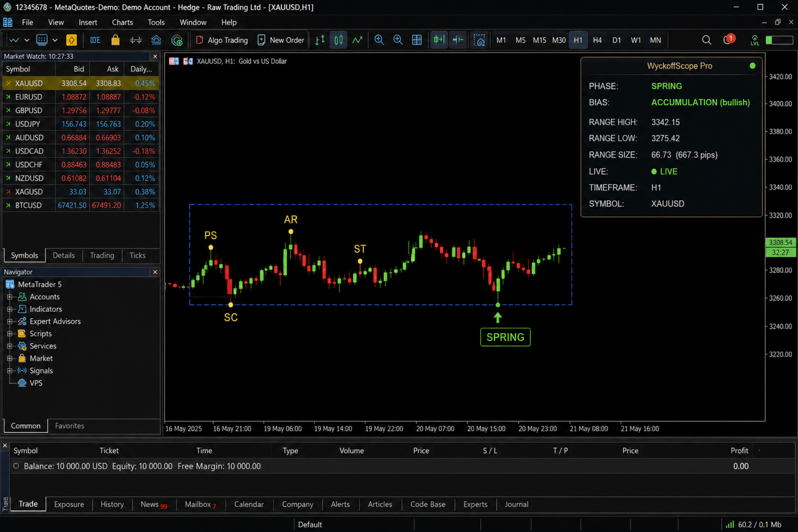Select the W1 timeframe
This screenshot has height=532, width=798.
(636, 40)
